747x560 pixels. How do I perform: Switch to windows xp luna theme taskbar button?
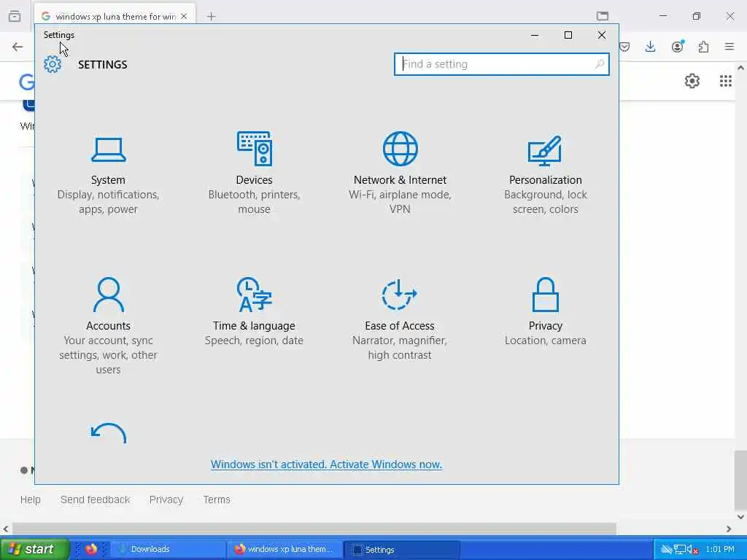pos(285,549)
